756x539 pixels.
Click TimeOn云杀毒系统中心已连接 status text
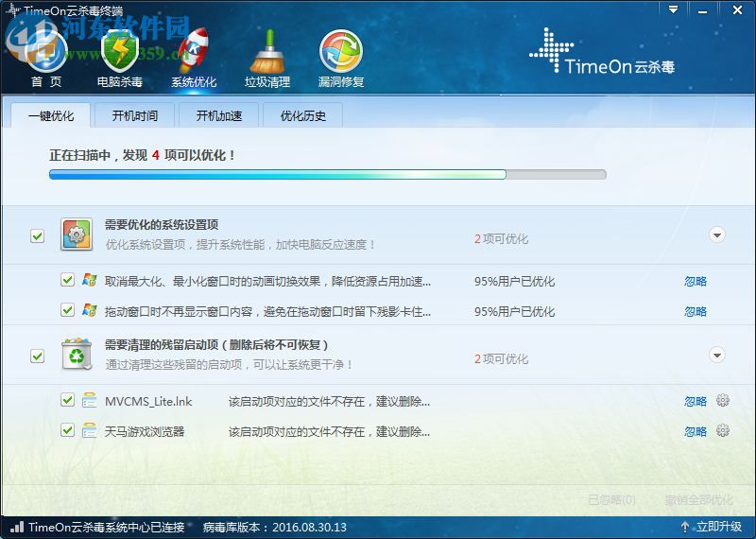point(107,527)
